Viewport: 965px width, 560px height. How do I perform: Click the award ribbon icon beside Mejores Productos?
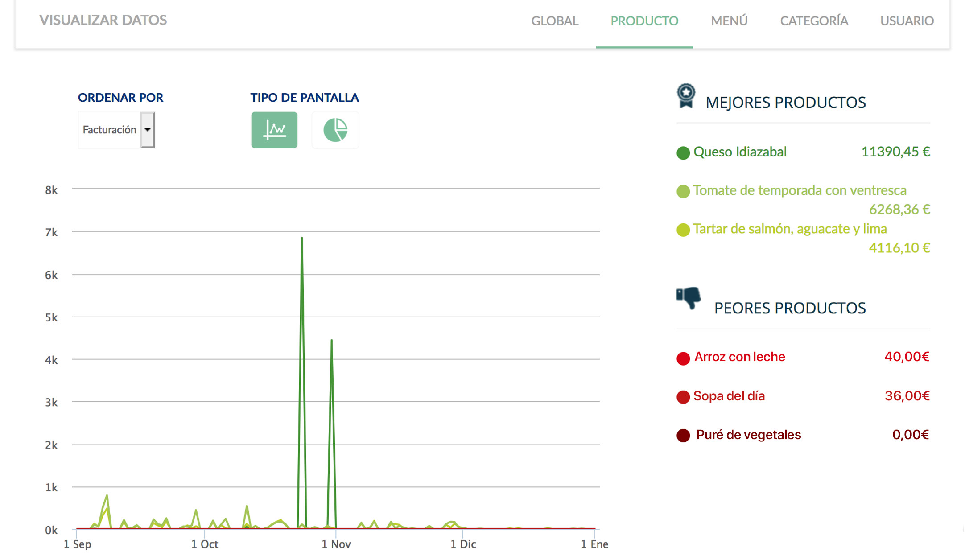(x=686, y=95)
